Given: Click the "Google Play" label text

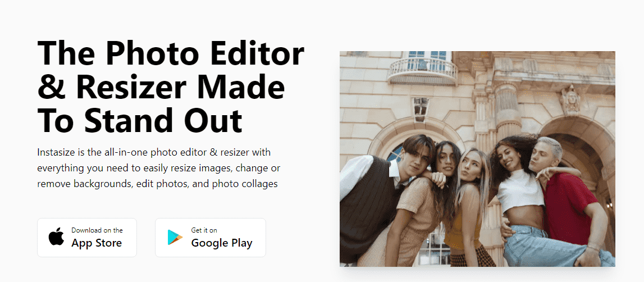Looking at the screenshot, I should pyautogui.click(x=221, y=243).
